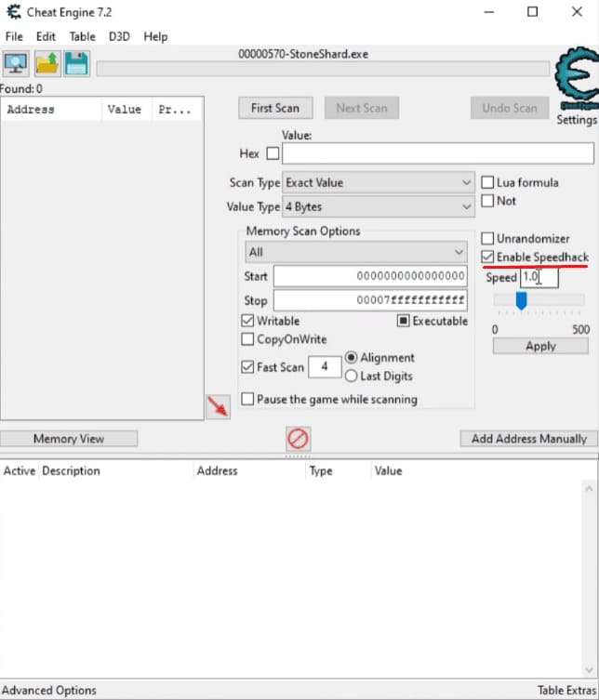Open the Value Type dropdown
The image size is (599, 700).
point(379,206)
